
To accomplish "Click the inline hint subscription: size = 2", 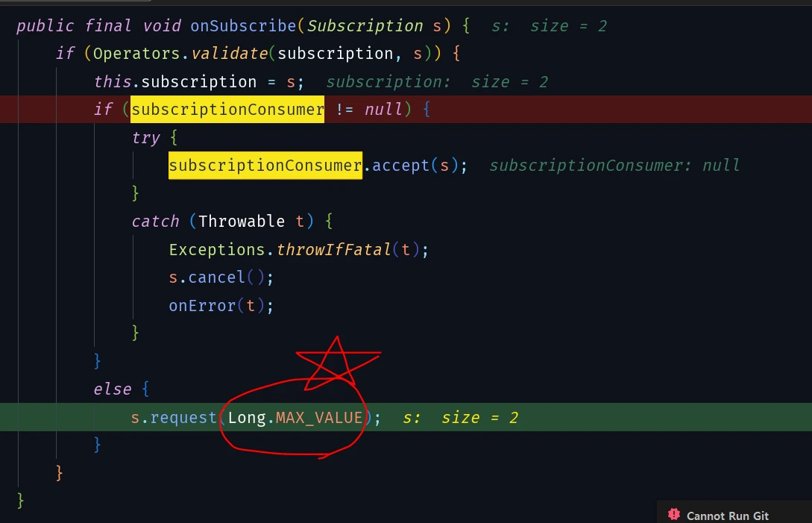I will coord(436,82).
